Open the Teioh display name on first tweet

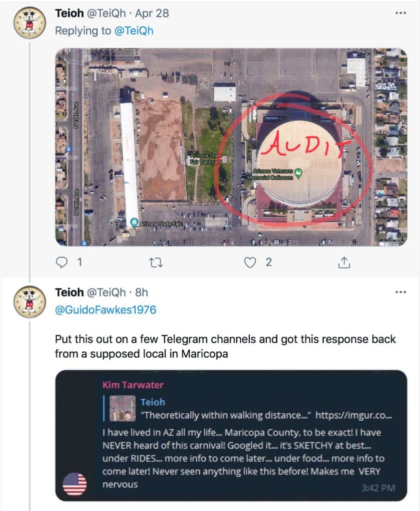point(69,13)
